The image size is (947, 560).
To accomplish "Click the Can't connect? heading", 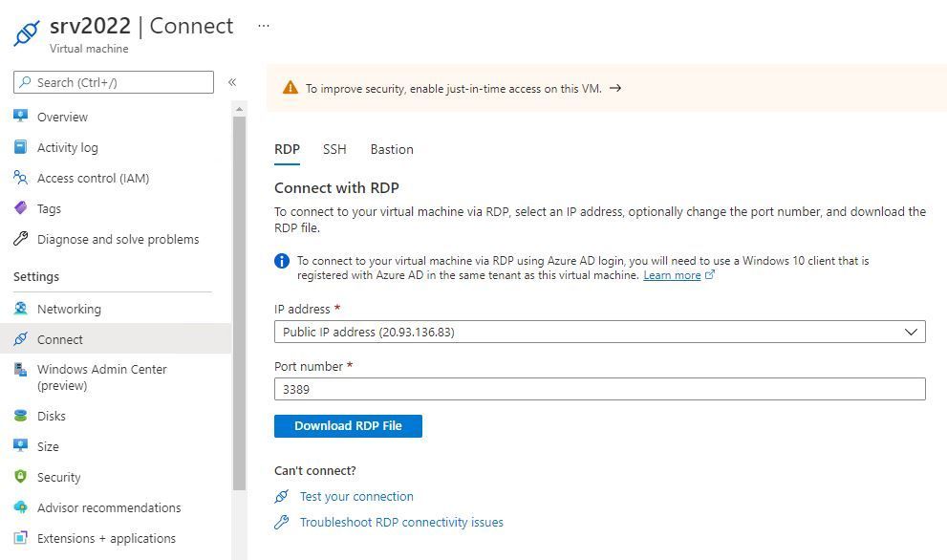I will 315,470.
